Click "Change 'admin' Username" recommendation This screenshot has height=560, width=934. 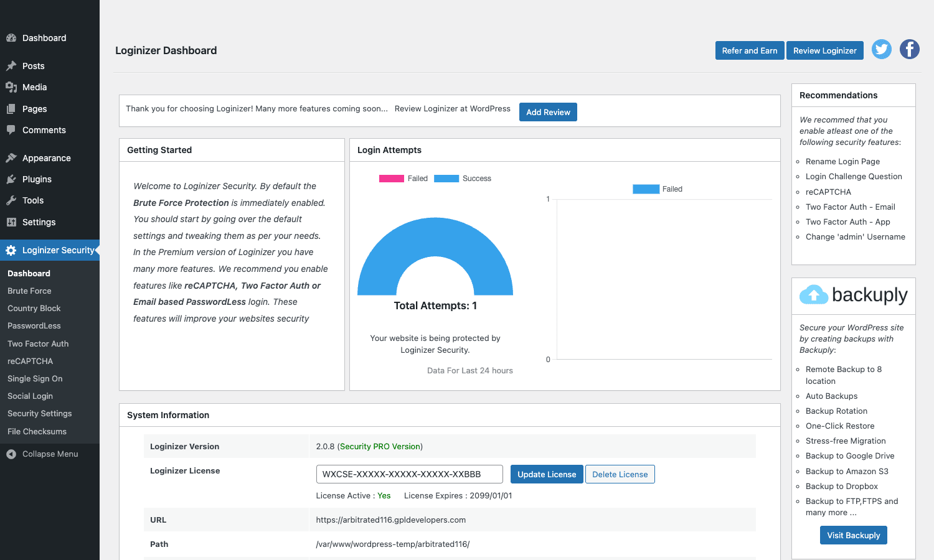(x=856, y=236)
